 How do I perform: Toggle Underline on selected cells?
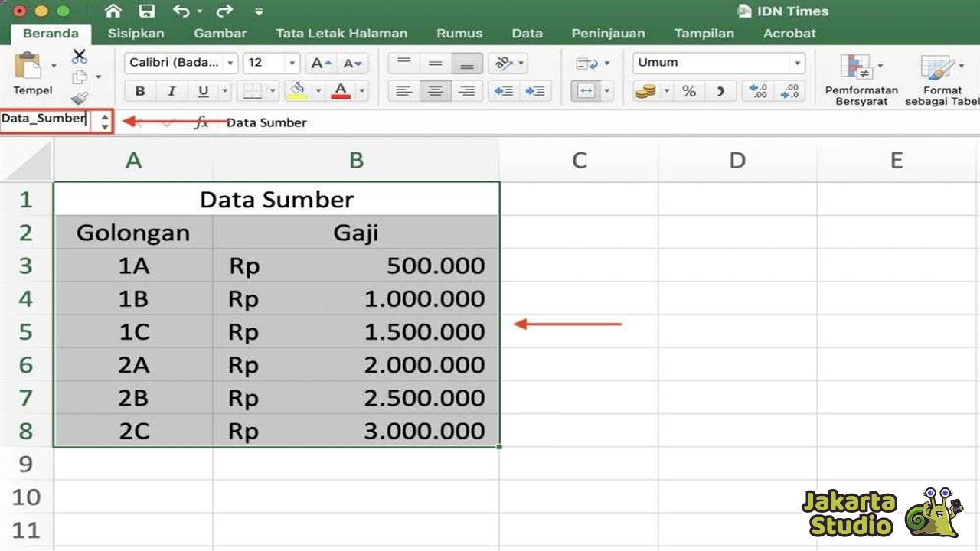[201, 90]
